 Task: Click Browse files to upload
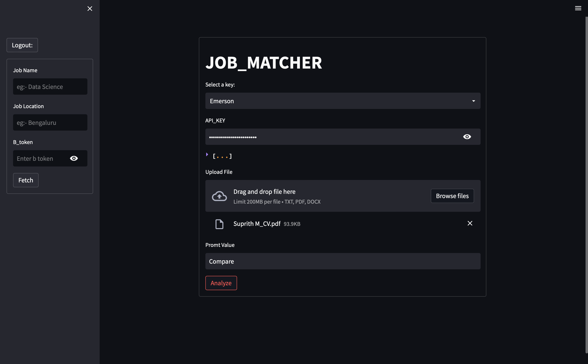tap(452, 196)
